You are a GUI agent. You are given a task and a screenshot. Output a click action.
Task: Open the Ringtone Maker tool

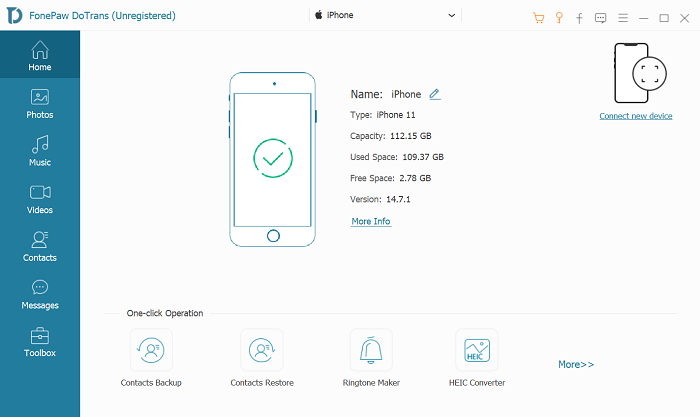[371, 358]
